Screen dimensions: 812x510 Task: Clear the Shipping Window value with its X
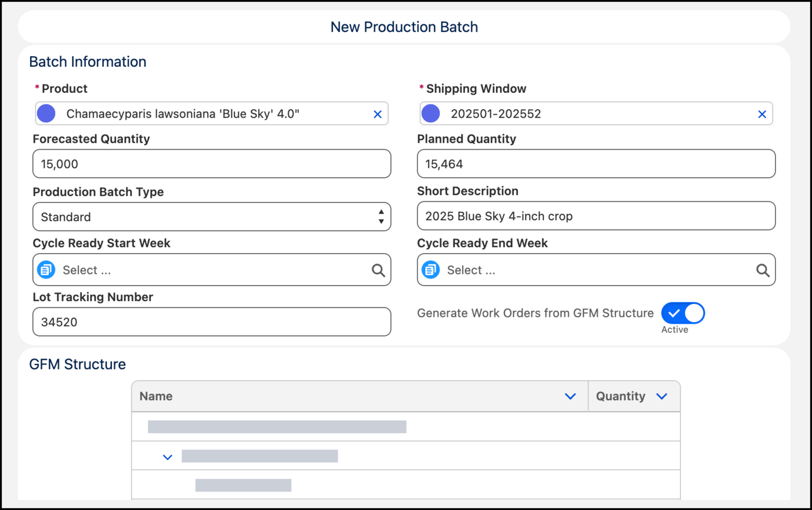click(762, 114)
